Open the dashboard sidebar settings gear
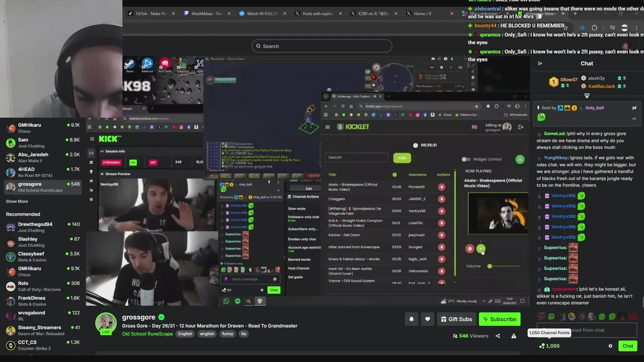Image resolution: width=644 pixels, height=362 pixels. tap(91, 200)
